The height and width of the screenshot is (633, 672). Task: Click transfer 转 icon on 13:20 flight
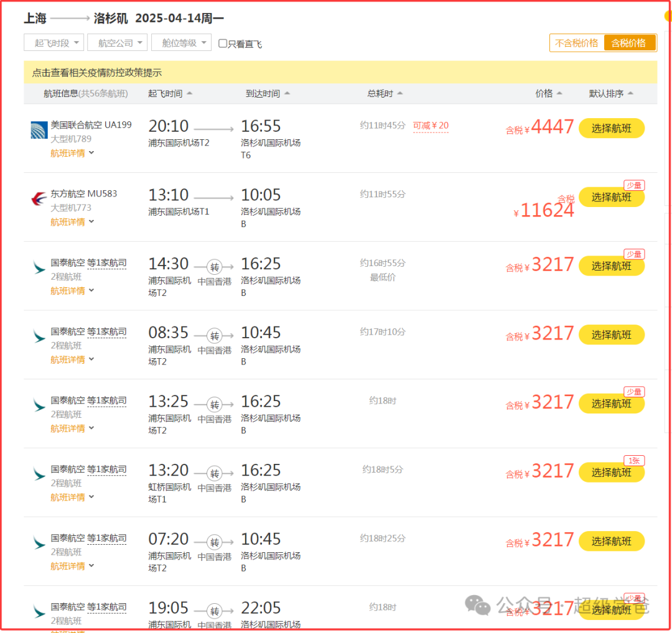[x=214, y=474]
